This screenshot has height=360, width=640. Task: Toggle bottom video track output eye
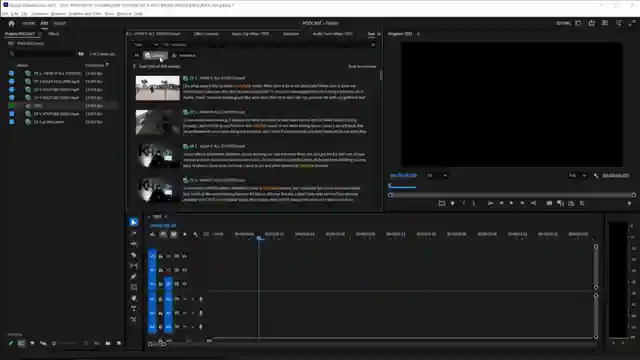coord(184,284)
